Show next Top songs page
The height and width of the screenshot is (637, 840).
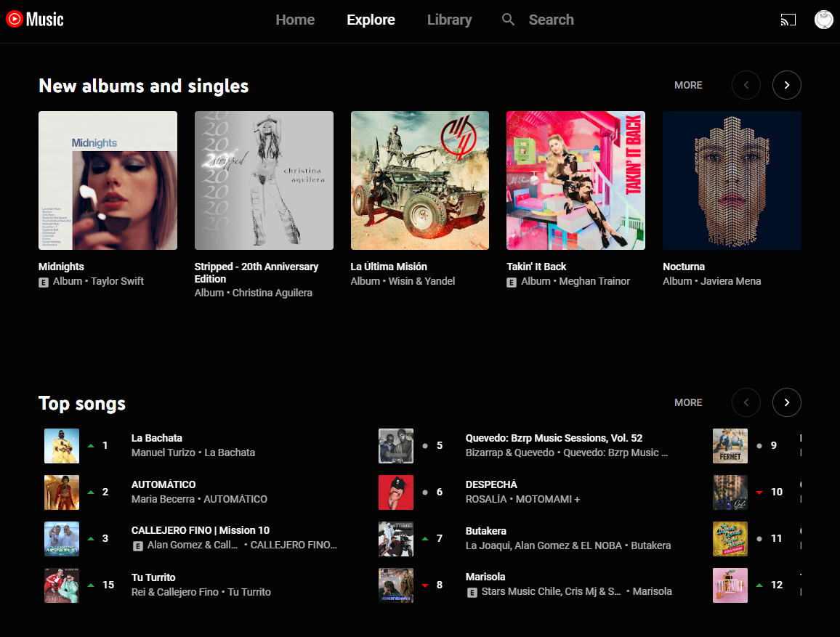coord(786,402)
